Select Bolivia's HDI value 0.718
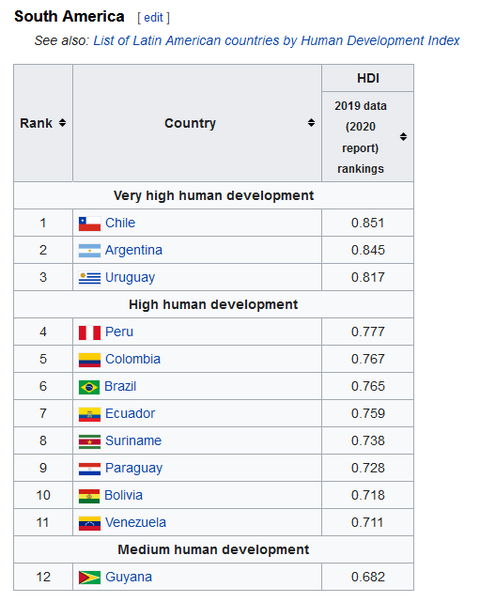This screenshot has width=480, height=602. coord(368,495)
